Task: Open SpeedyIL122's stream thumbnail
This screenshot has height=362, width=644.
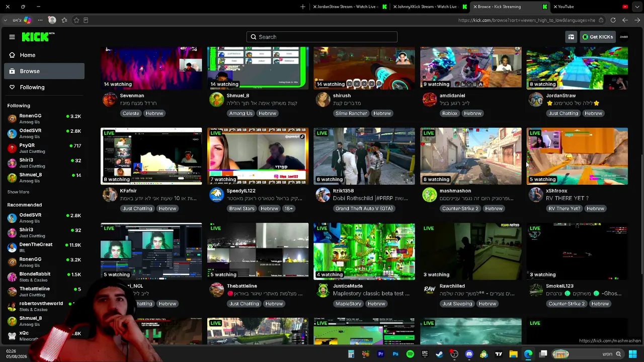Action: point(258,156)
